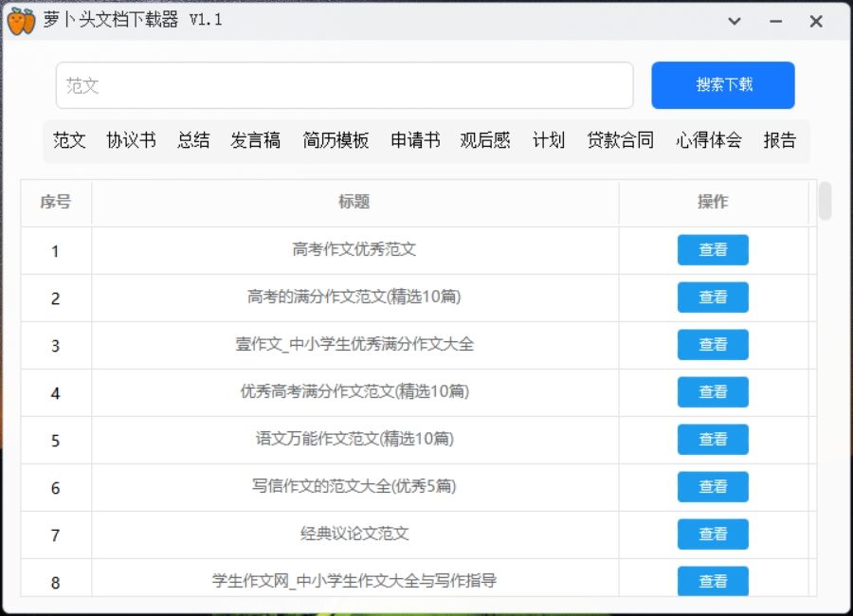Select the title 写信作文的范文大全(优秀5篇)

click(354, 486)
